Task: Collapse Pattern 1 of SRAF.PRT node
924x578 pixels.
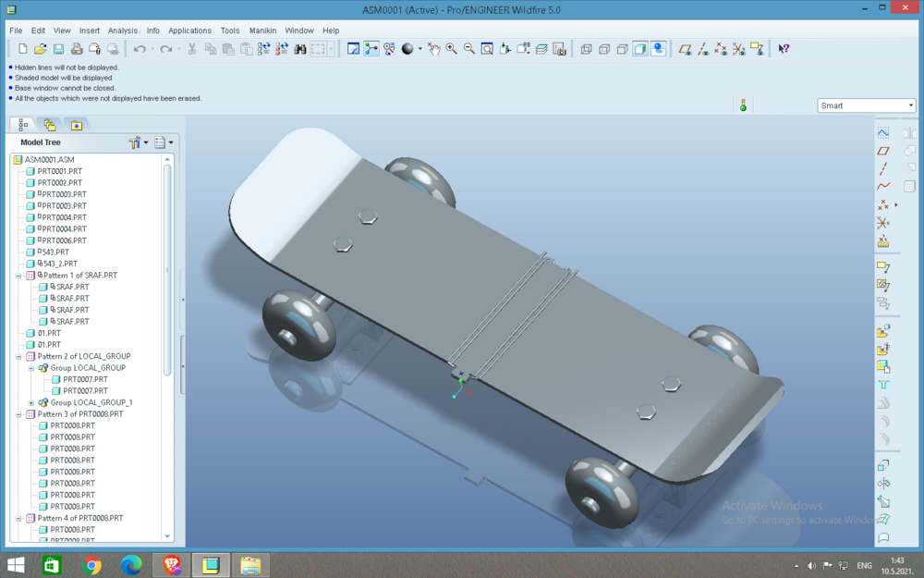Action: pos(18,276)
